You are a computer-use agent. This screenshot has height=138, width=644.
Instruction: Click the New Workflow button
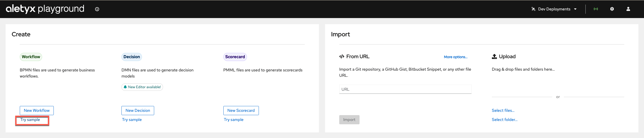[37, 111]
